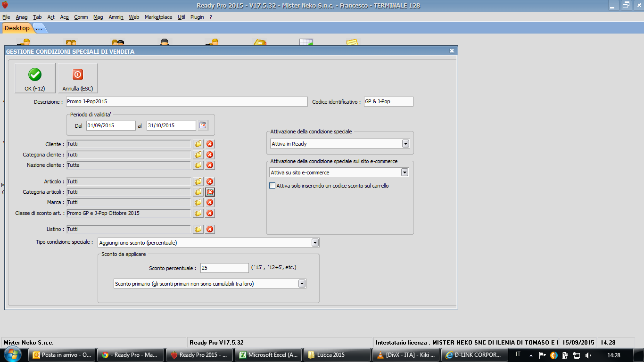This screenshot has width=644, height=362.
Task: Switch to VLC '[DivX - ITA] - Kiki' taskbar item
Action: (405, 355)
